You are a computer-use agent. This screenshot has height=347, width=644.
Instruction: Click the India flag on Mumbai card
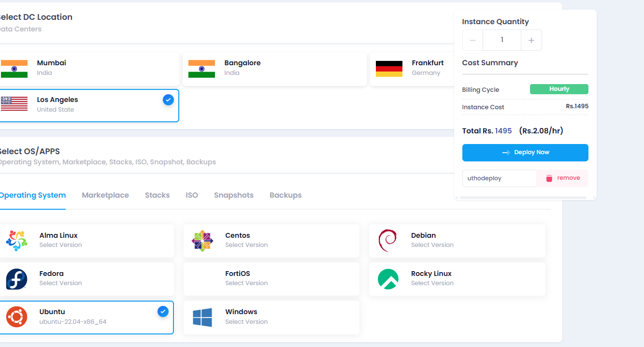click(14, 69)
